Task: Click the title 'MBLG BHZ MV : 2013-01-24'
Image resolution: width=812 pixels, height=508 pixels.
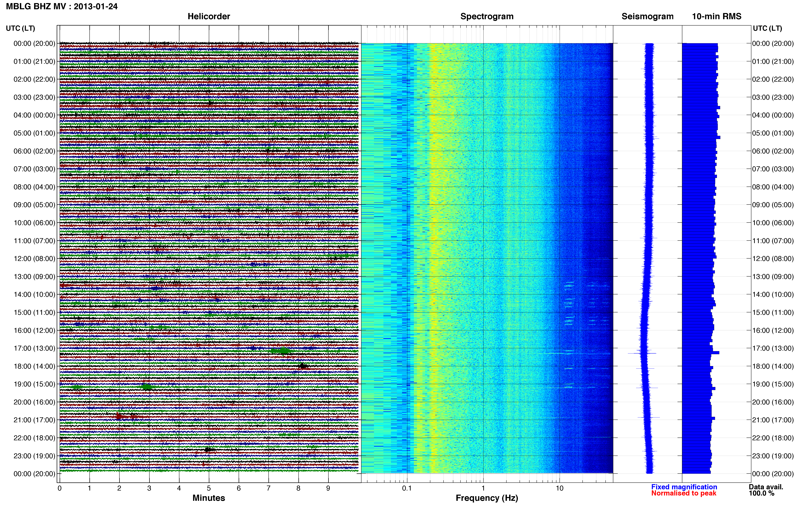Action: tap(62, 6)
